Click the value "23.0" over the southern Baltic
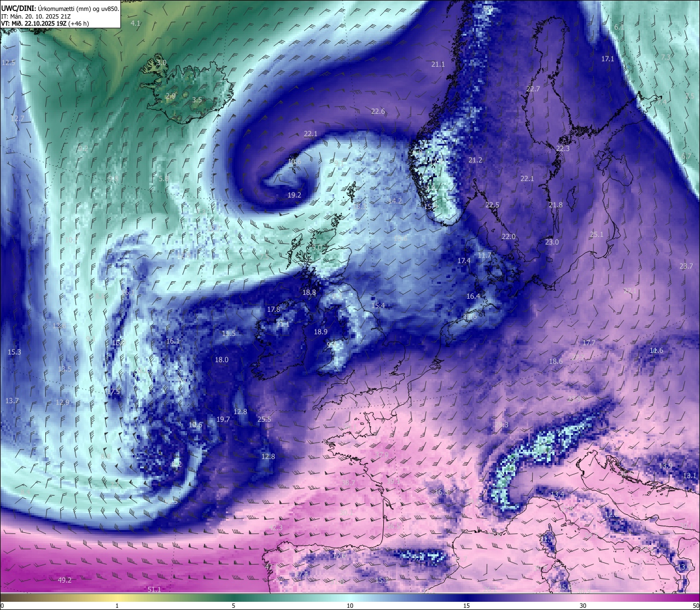The width and height of the screenshot is (700, 610). click(x=552, y=242)
